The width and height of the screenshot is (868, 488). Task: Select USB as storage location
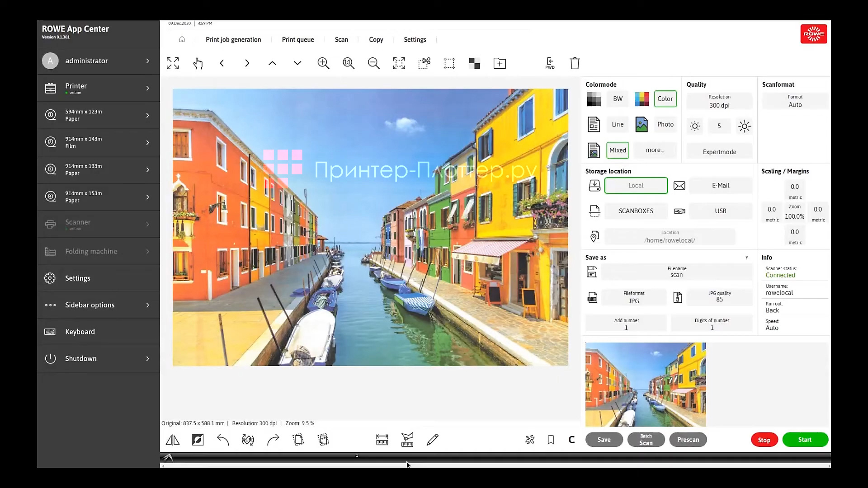click(x=721, y=211)
